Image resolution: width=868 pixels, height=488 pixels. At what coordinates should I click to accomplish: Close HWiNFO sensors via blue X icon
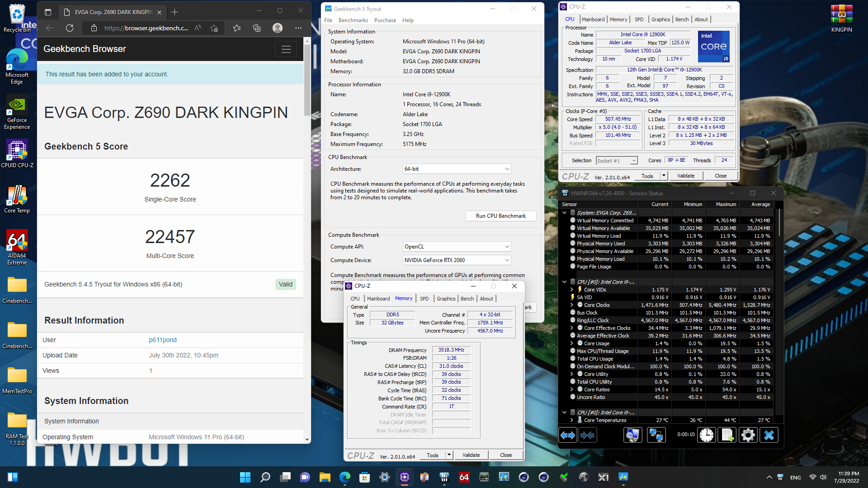[x=769, y=435]
